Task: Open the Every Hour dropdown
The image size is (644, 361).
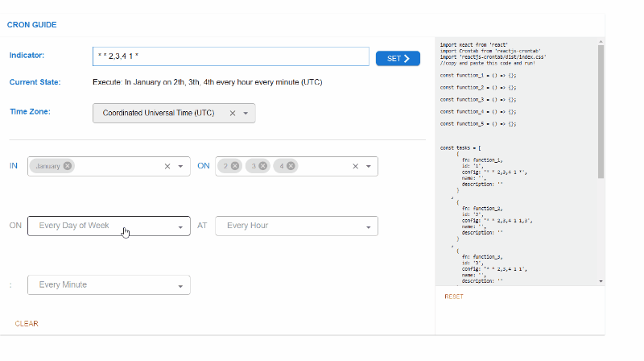Action: 296,226
